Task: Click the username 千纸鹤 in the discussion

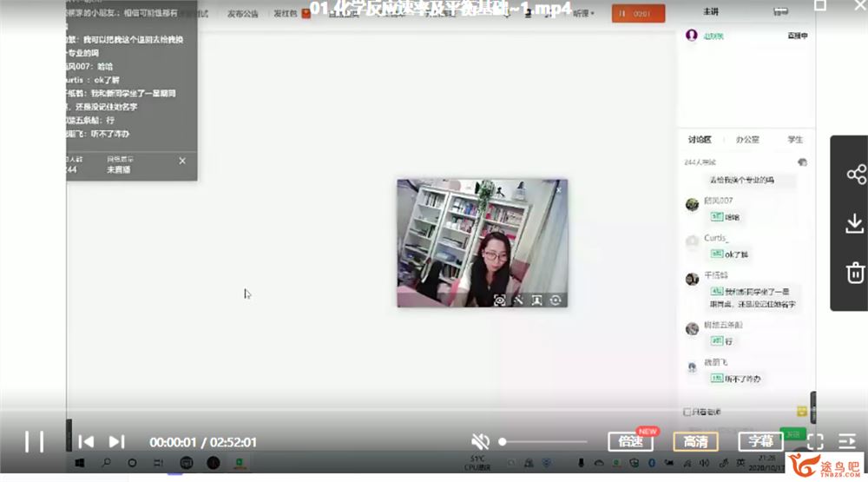Action: (716, 274)
